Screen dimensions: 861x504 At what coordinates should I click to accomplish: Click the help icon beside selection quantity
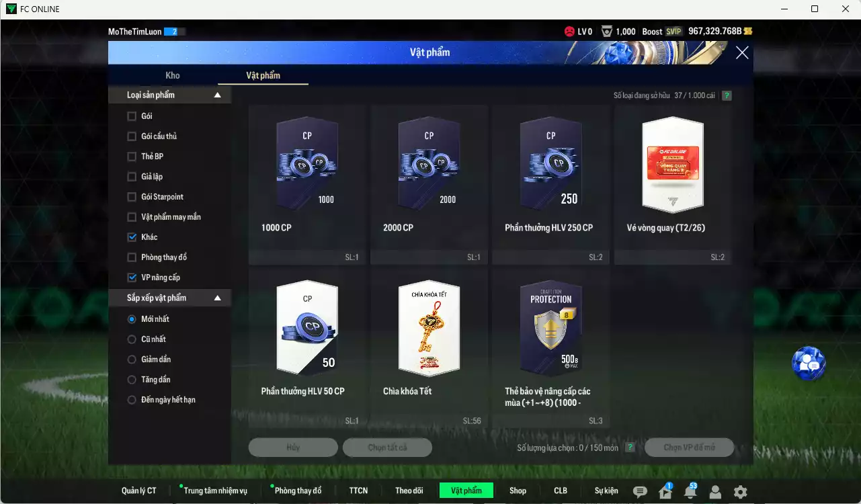pyautogui.click(x=630, y=448)
